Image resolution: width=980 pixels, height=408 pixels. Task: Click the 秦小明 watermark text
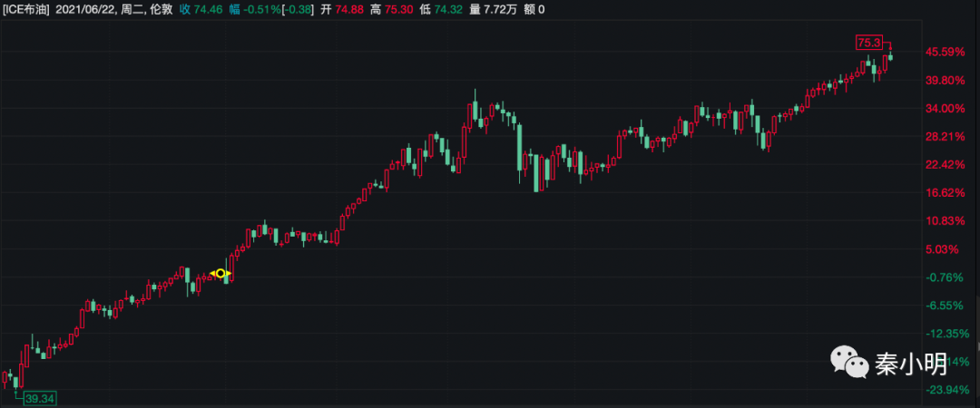[x=910, y=364]
